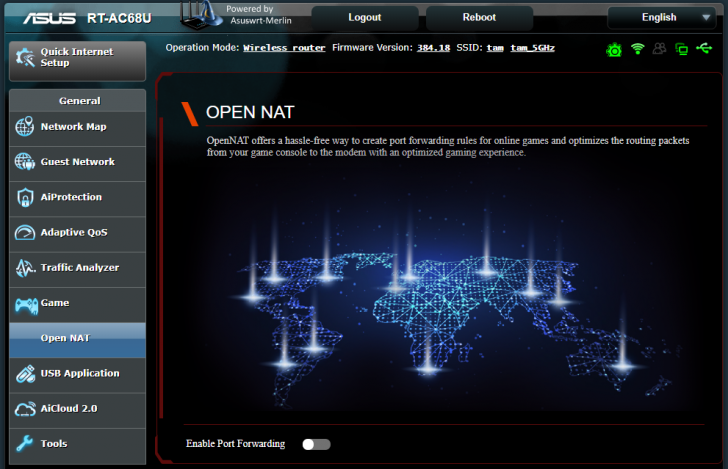This screenshot has width=728, height=469.
Task: Click the router image in header
Action: point(202,16)
